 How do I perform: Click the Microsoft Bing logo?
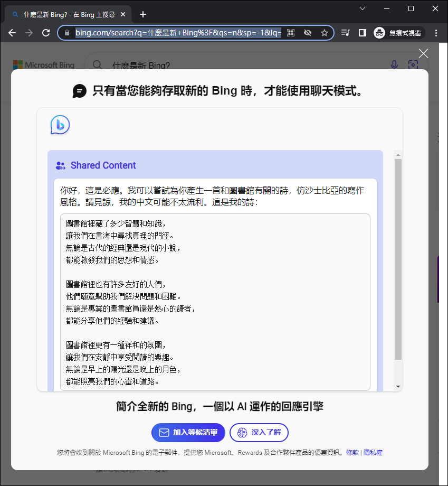[44, 65]
